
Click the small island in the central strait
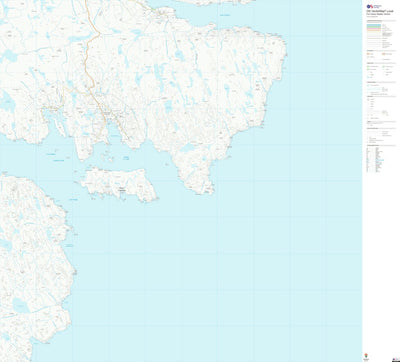click(x=119, y=184)
